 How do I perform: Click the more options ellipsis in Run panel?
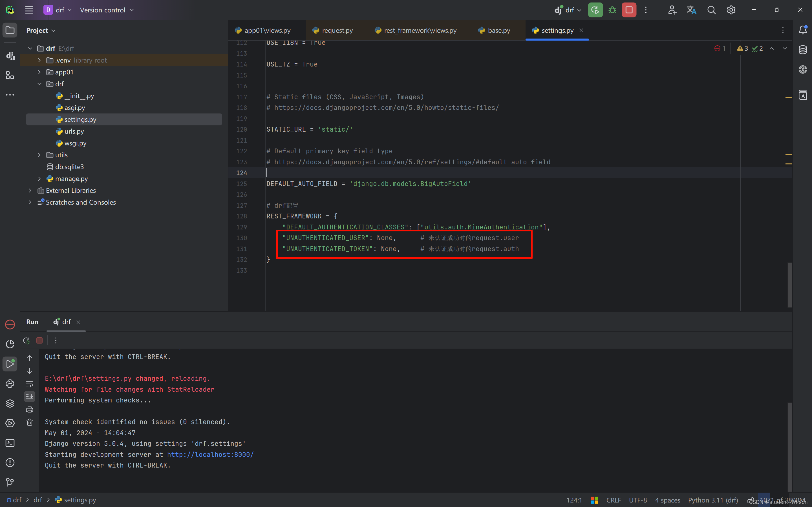(x=56, y=340)
